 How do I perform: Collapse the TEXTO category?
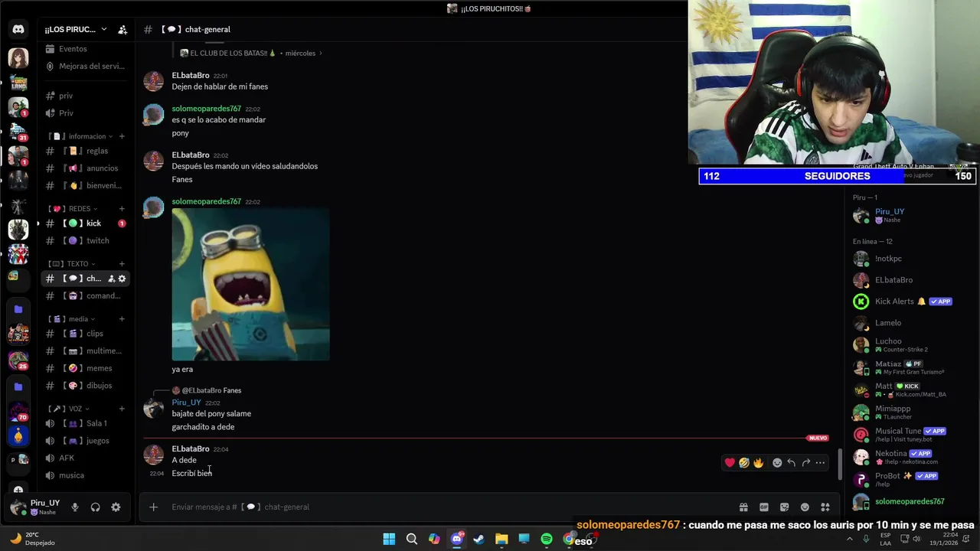[70, 263]
